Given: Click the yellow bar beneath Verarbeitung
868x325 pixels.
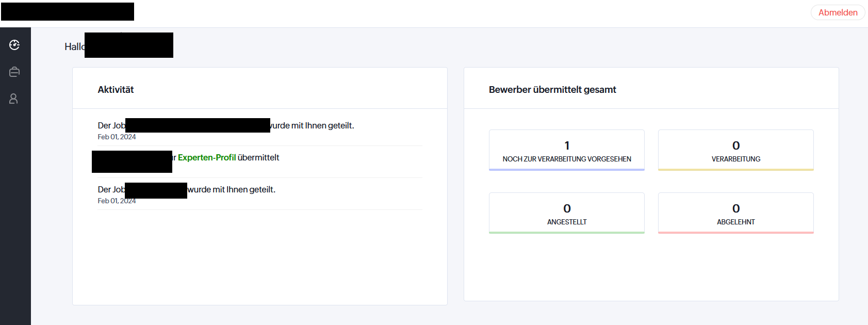Looking at the screenshot, I should [x=735, y=169].
